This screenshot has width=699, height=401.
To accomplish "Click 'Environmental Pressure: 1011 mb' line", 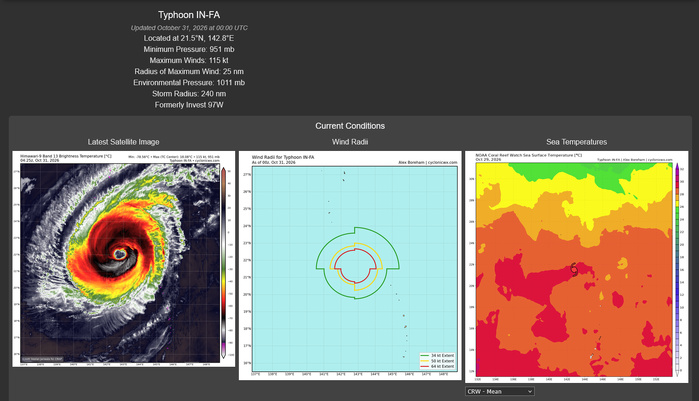I will click(x=189, y=83).
